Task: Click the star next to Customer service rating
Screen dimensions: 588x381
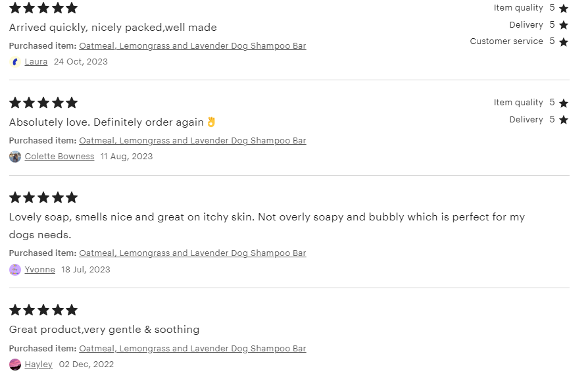Action: 564,42
